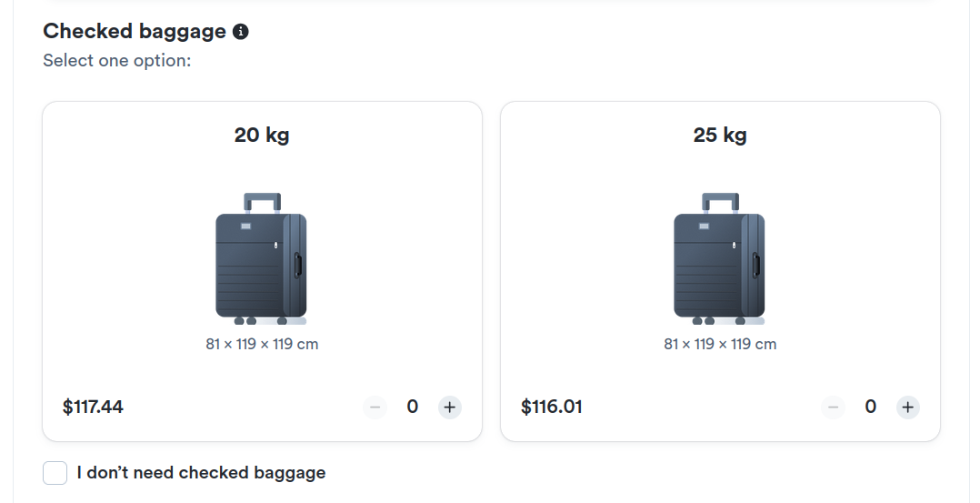The height and width of the screenshot is (503, 980).
Task: Click the $117.44 price
Action: [x=93, y=407]
